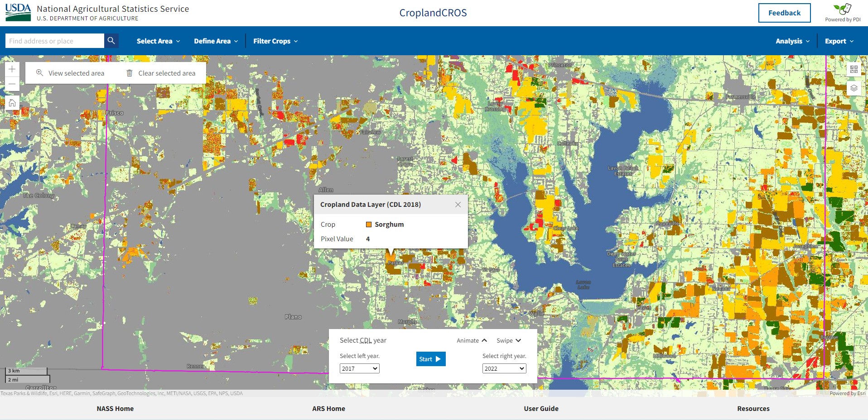Expand the Swipe section

pyautogui.click(x=509, y=340)
